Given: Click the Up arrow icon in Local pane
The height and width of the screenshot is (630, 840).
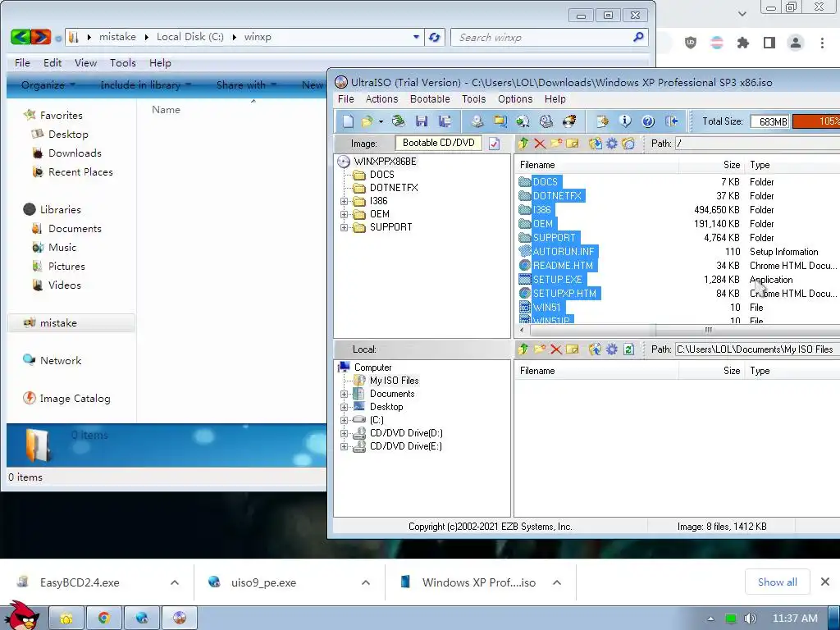Looking at the screenshot, I should tap(524, 349).
